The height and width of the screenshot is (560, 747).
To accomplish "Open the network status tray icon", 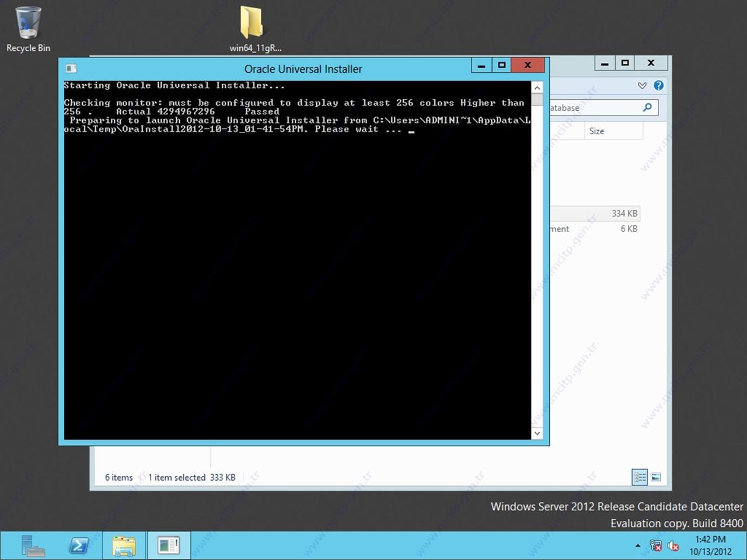I will [x=655, y=546].
